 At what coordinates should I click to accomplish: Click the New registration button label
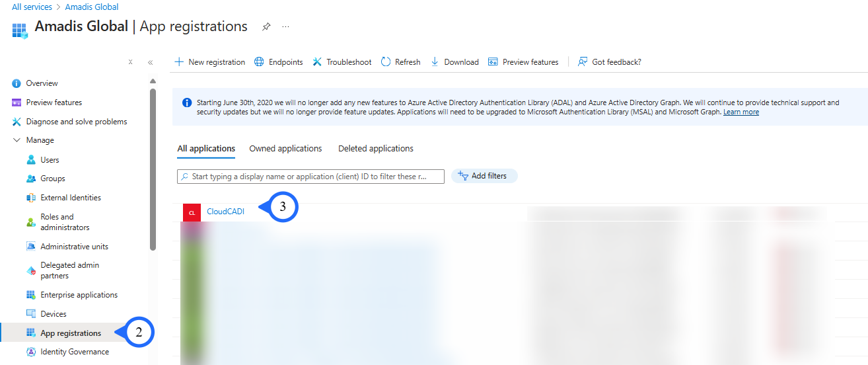coord(217,62)
